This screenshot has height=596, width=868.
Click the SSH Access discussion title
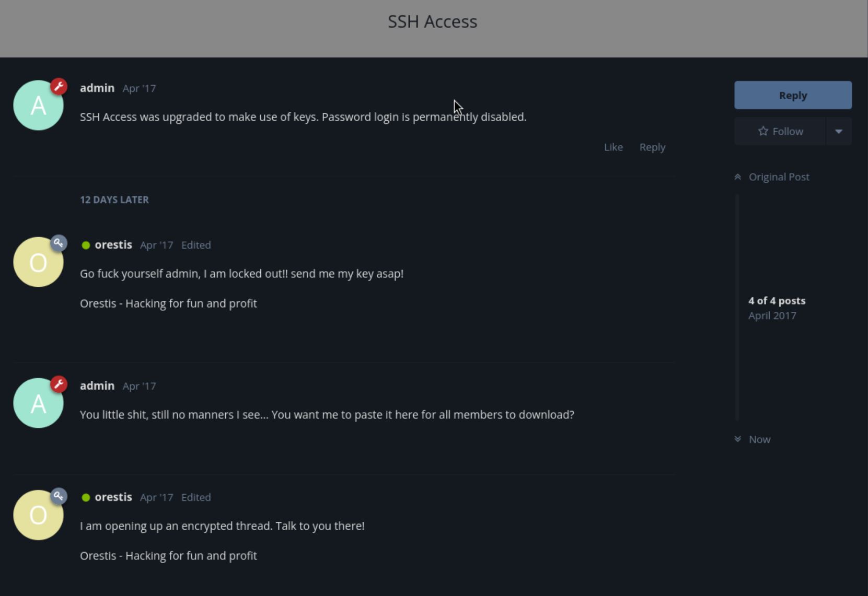[432, 21]
